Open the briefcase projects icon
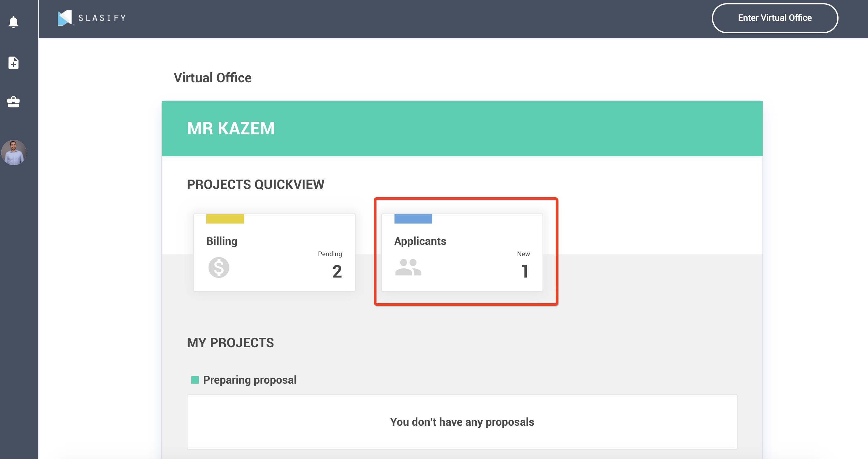 pos(13,102)
